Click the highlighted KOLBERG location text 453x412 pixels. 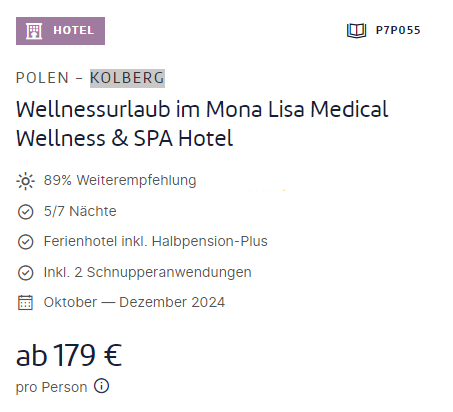127,78
